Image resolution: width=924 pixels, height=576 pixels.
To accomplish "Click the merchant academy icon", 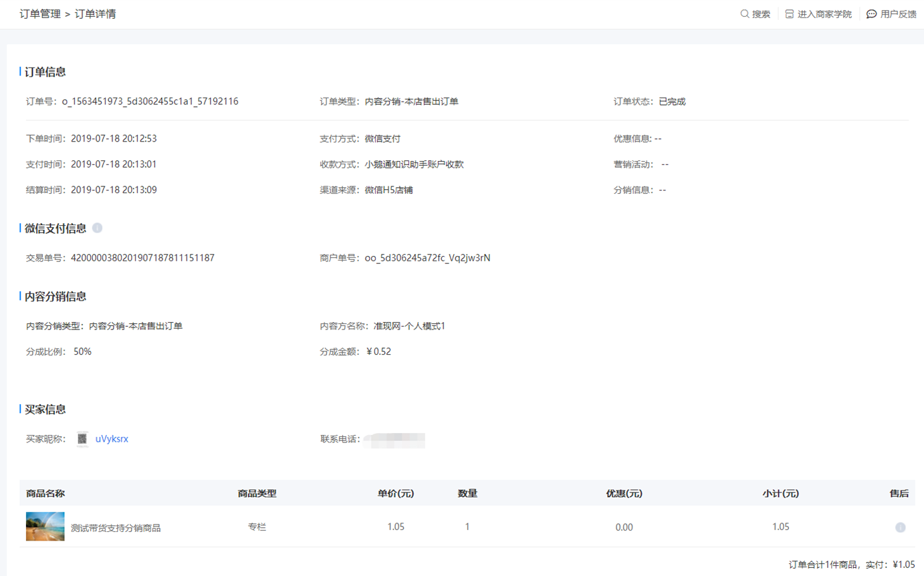I will point(790,14).
